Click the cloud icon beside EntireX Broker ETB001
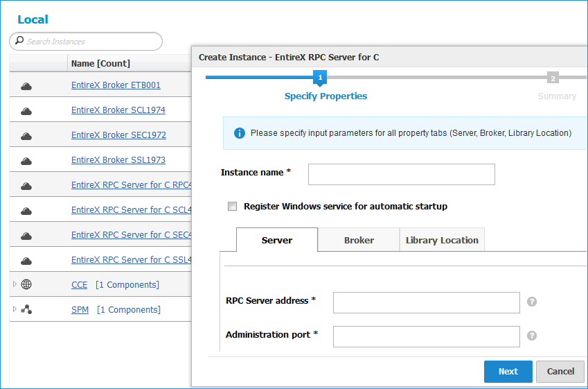 click(x=26, y=87)
